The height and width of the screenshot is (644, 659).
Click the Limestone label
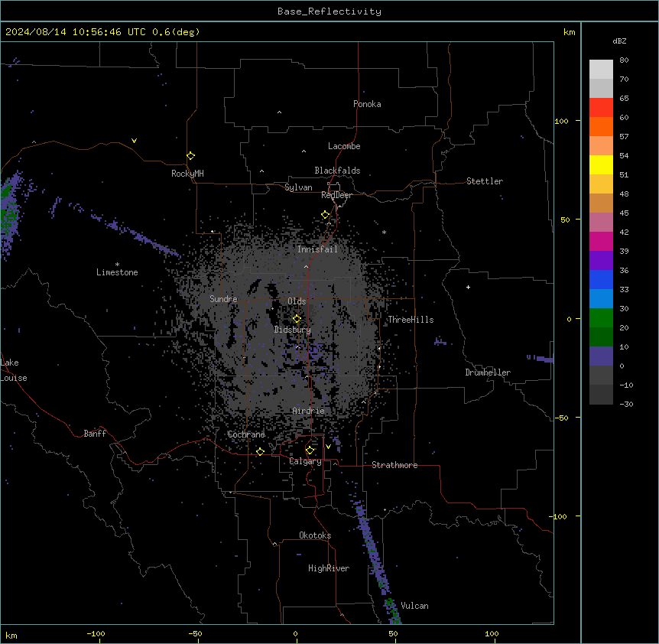(x=117, y=272)
